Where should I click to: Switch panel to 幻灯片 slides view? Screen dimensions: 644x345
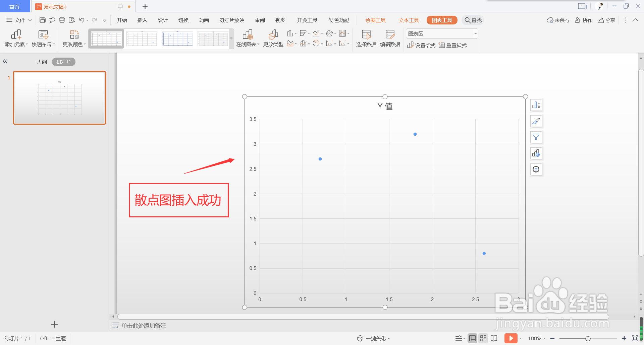64,62
